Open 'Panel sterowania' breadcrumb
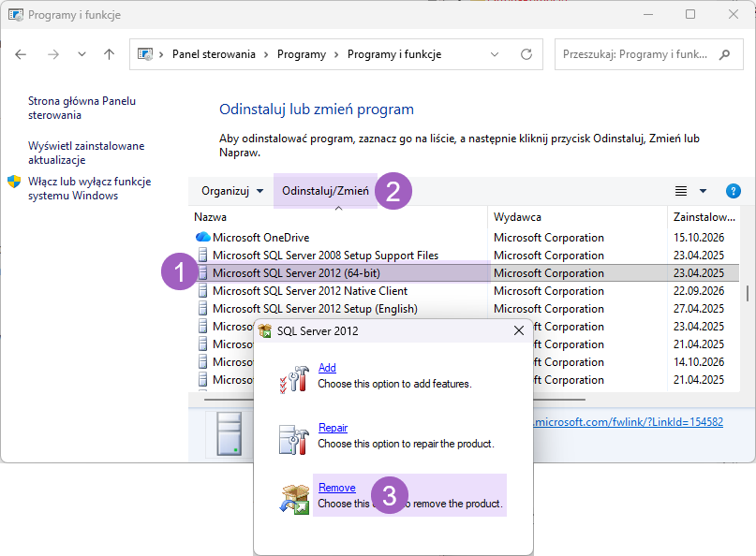The image size is (756, 556). tap(214, 54)
